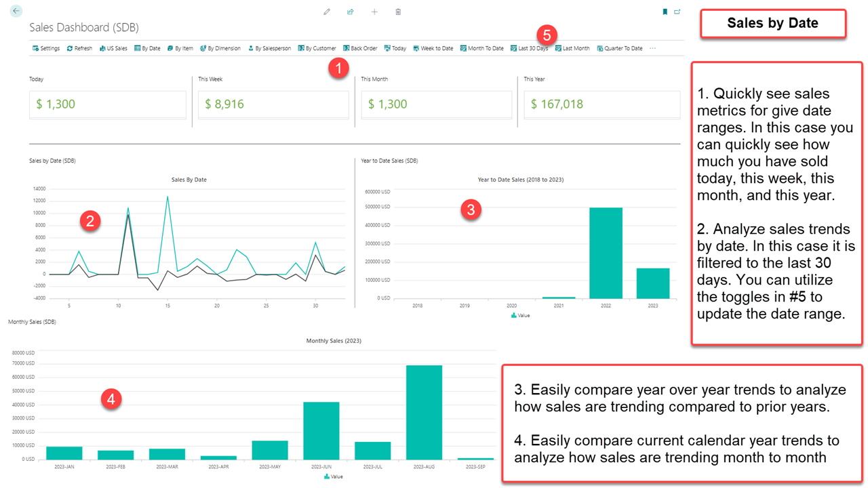Click the 2023-JAN monthly bar
Screen dimensions: 868x488
coord(64,453)
